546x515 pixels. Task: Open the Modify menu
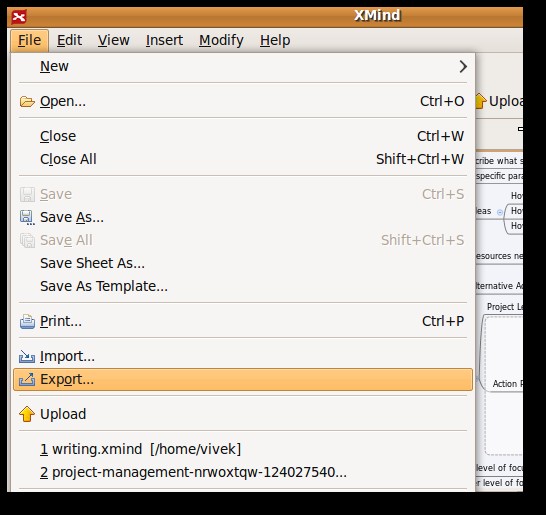221,40
